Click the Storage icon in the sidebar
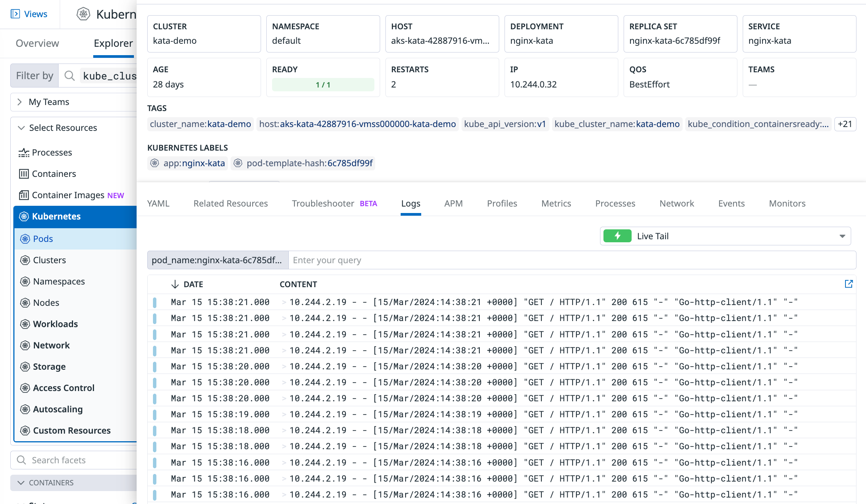The width and height of the screenshot is (866, 504). pyautogui.click(x=24, y=366)
